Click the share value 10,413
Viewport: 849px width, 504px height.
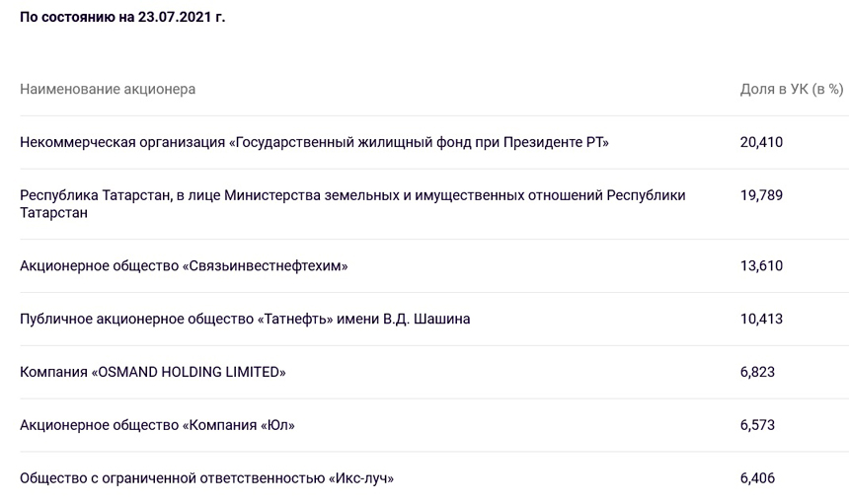click(761, 319)
